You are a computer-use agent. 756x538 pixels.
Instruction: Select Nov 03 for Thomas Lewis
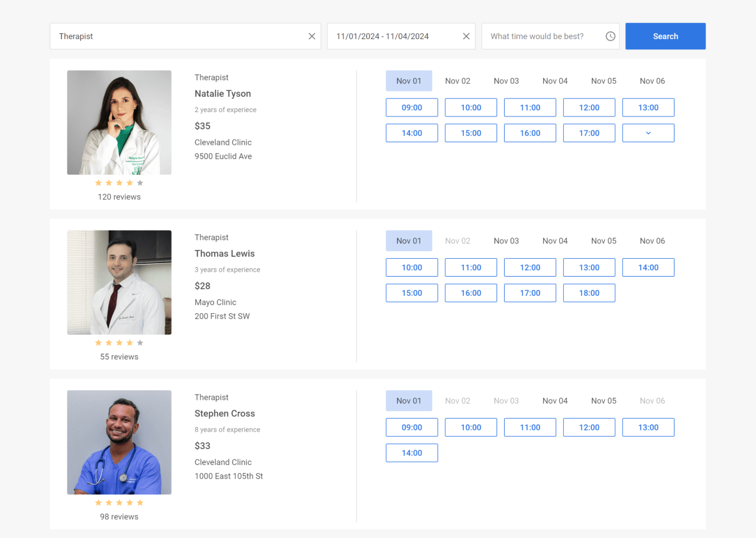pyautogui.click(x=506, y=240)
